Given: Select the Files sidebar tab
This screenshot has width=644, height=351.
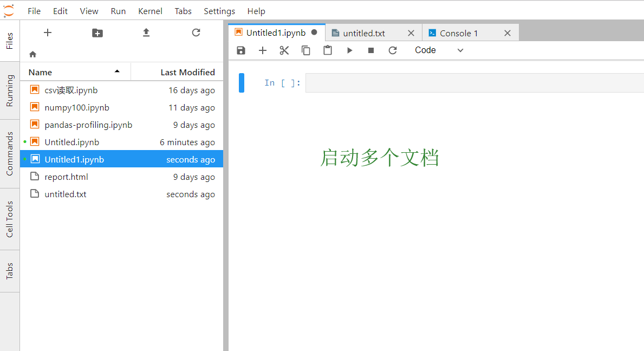Looking at the screenshot, I should (9, 41).
